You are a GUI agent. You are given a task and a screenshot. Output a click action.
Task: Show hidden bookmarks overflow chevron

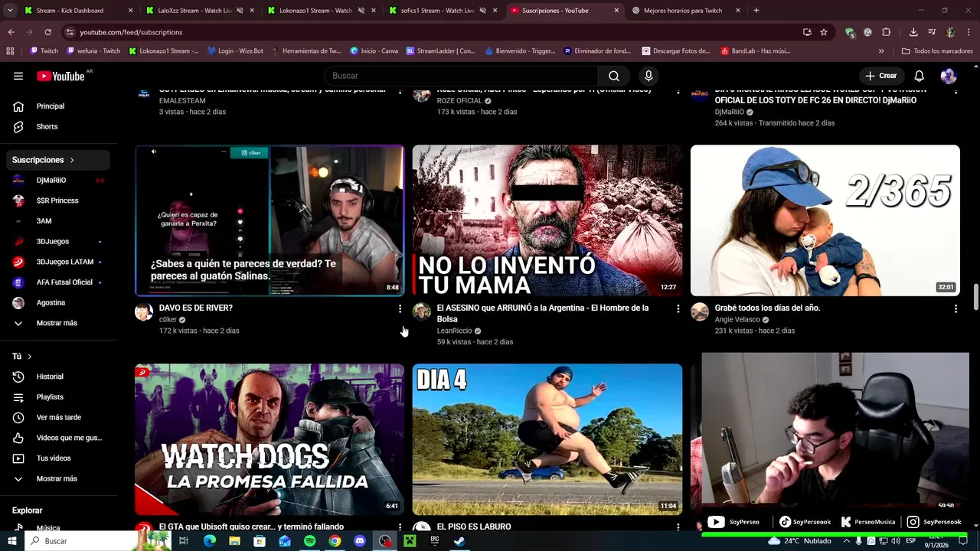(881, 51)
